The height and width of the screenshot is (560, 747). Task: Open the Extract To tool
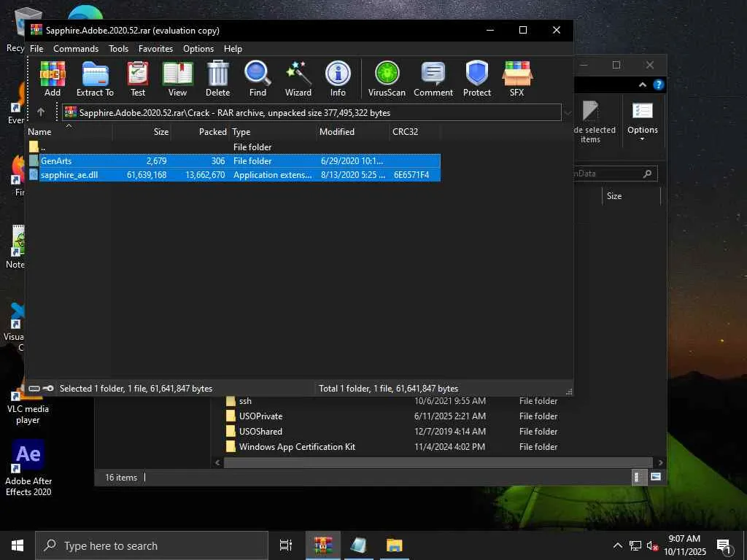[x=96, y=79]
